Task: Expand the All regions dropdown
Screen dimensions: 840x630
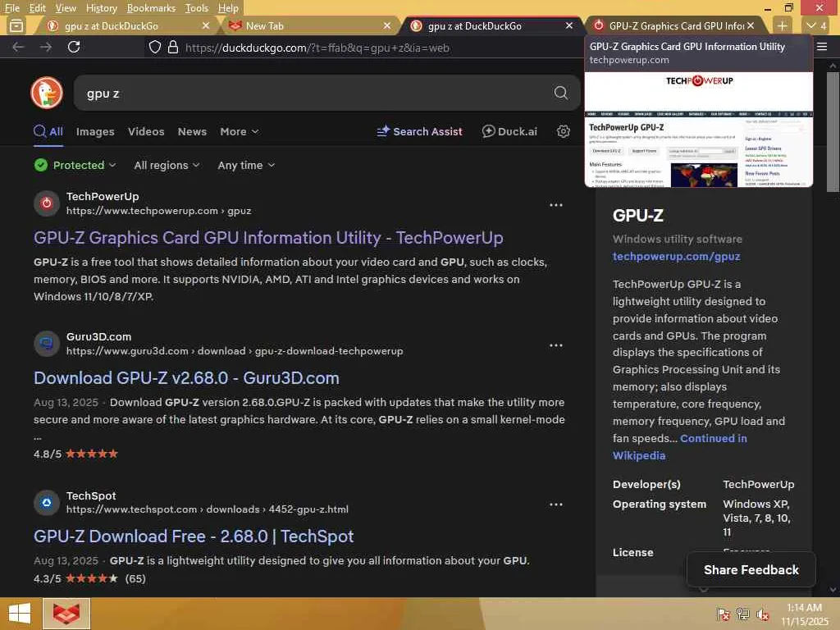Action: (167, 165)
